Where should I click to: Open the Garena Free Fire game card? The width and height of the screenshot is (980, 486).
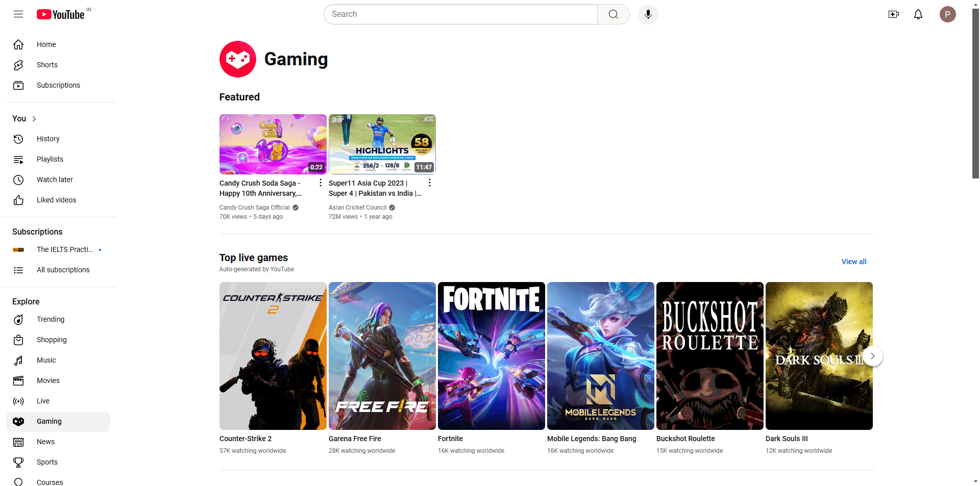tap(382, 356)
